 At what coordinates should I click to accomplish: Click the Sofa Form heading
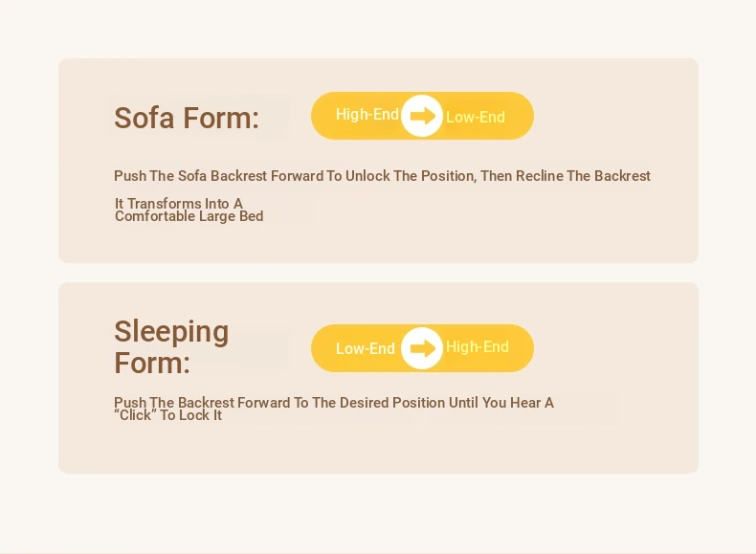(187, 118)
